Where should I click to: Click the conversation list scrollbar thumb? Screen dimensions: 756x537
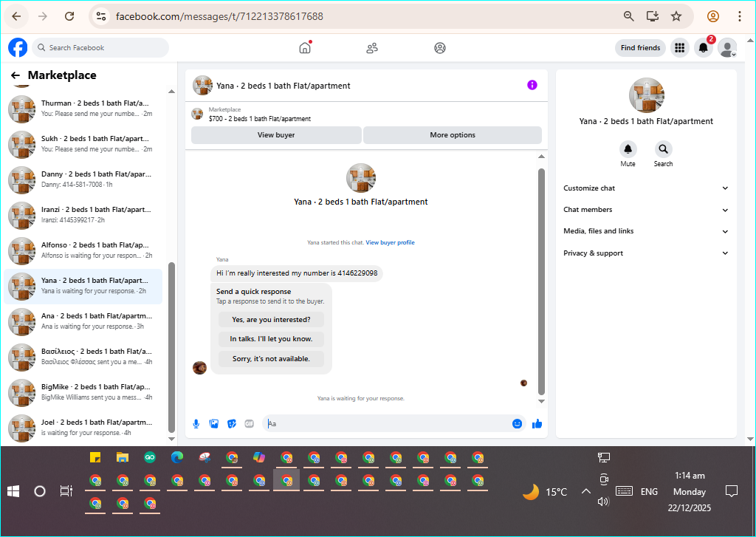click(x=171, y=347)
